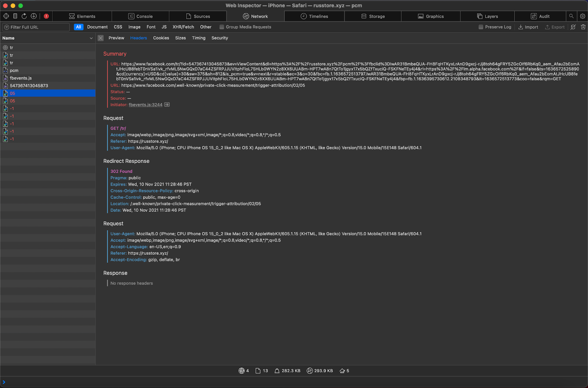Click the download web archive icon

pyautogui.click(x=33, y=16)
